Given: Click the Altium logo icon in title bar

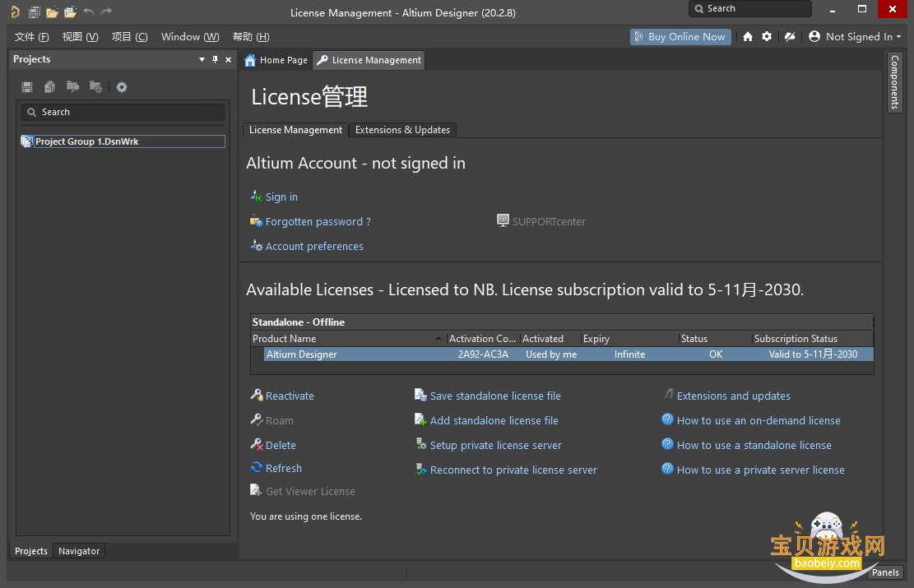Looking at the screenshot, I should pyautogui.click(x=15, y=12).
